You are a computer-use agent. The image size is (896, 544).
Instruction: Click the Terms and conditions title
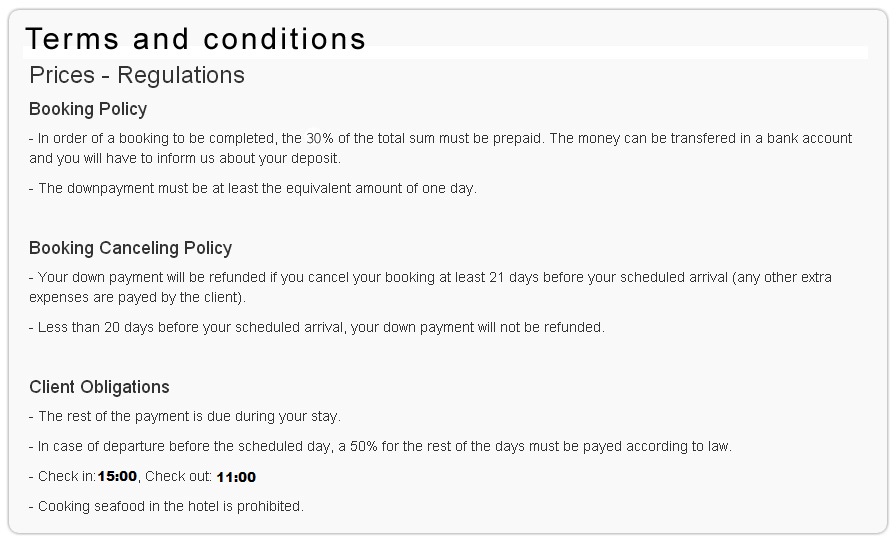tap(195, 39)
